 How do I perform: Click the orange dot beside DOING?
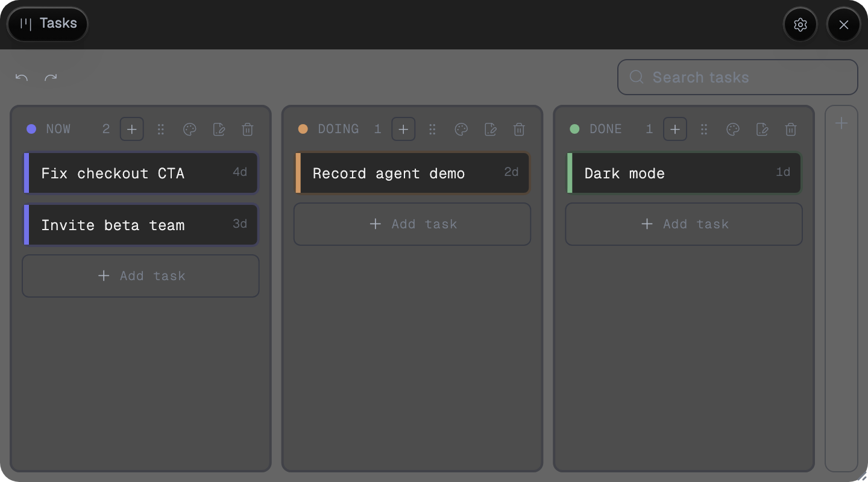(303, 129)
